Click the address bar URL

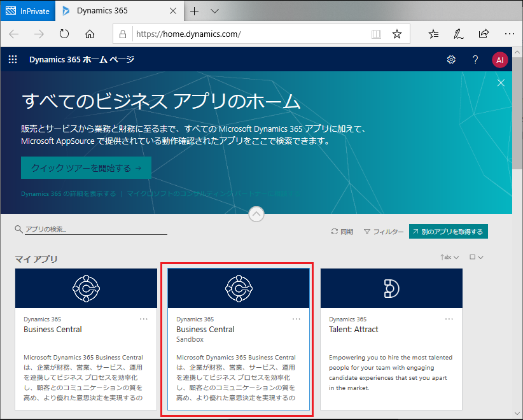pos(188,34)
